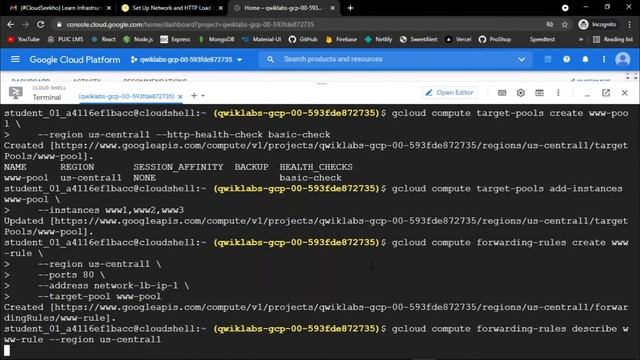Open the Web Preview icon in Cloud Shell
This screenshot has width=640, height=360.
tap(539, 93)
